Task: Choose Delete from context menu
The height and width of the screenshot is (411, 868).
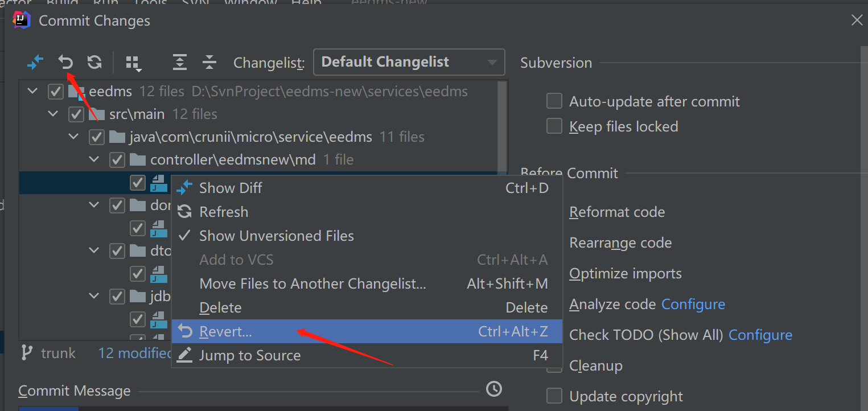Action: tap(367, 307)
